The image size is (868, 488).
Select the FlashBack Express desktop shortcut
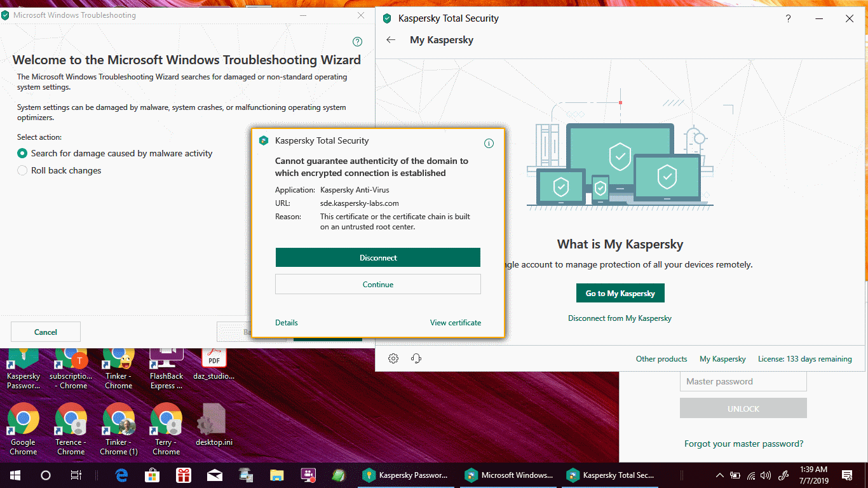166,369
